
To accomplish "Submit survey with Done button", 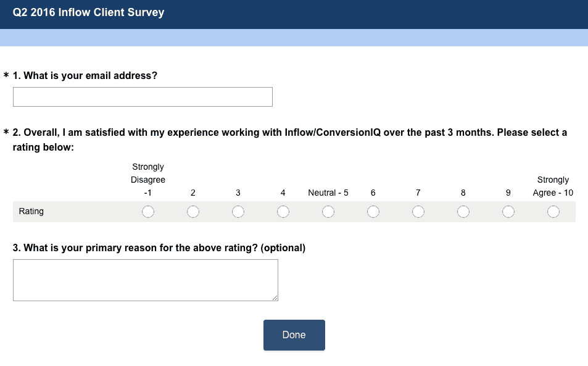I will tap(294, 335).
